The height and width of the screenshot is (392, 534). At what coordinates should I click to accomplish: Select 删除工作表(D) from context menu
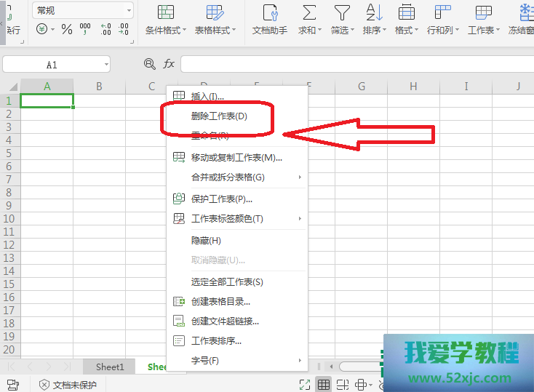click(219, 116)
